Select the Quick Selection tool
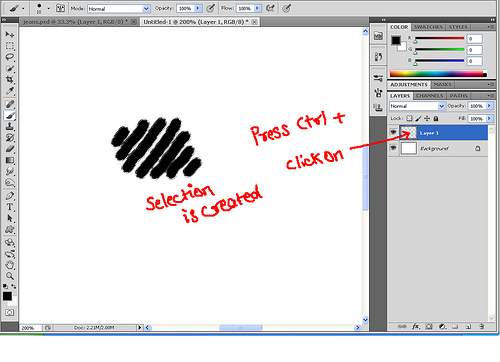The height and width of the screenshot is (362, 500). 10,68
